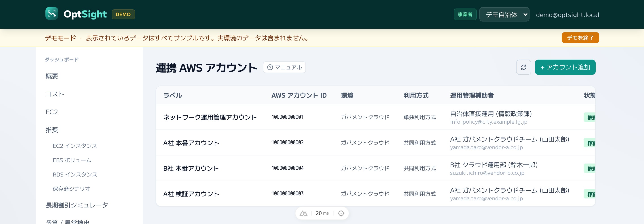Screen dimensions: 644x224
Task: Click the OptSight brand name
Action: click(85, 14)
